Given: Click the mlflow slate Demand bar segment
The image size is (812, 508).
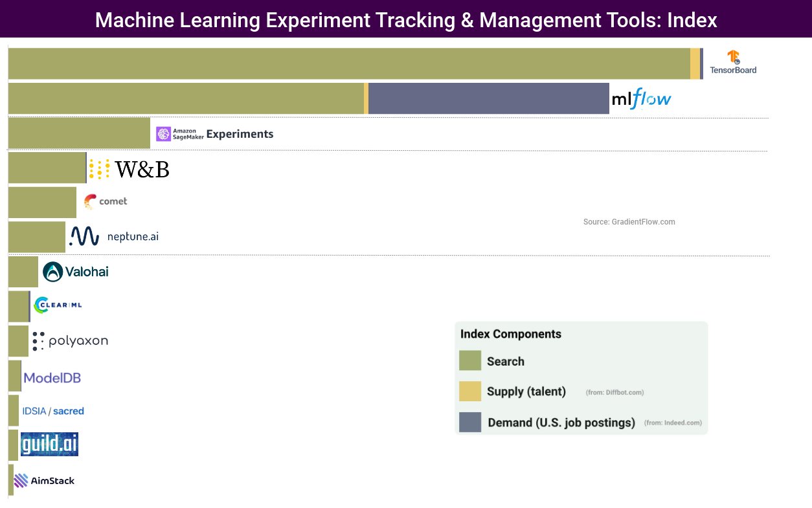Looking at the screenshot, I should [489, 98].
